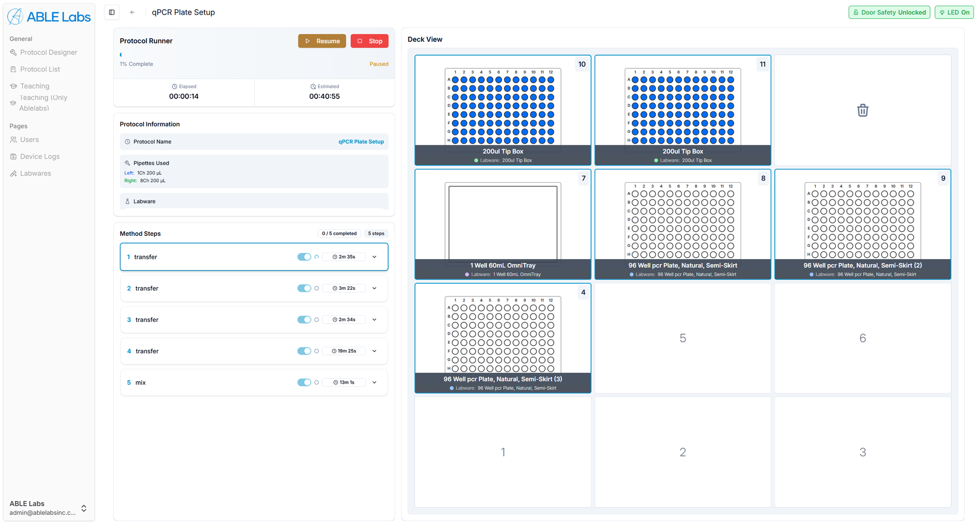This screenshot has width=980, height=524.
Task: Stop the running protocol
Action: click(x=370, y=41)
